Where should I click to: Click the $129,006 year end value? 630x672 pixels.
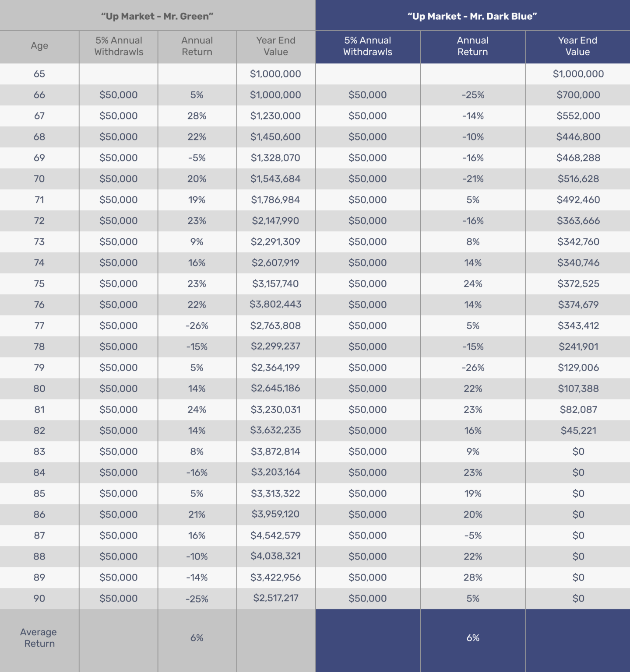point(578,368)
